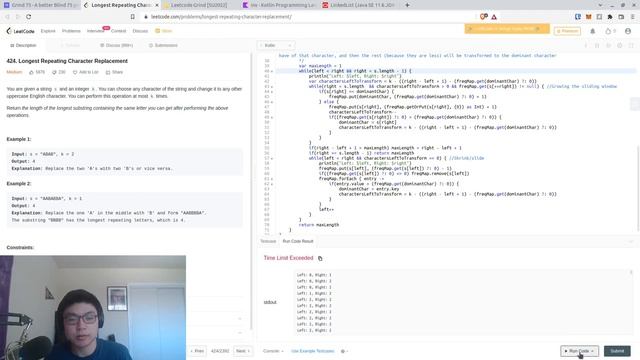The image size is (640, 360).
Task: Open the help dropdown beside Use Example Testcases
Action: [344, 351]
